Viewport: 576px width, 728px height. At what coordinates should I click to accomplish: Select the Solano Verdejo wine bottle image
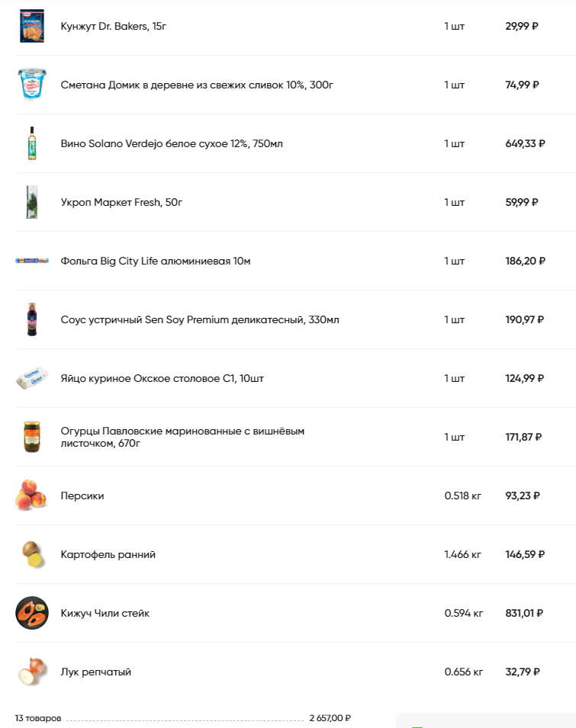click(32, 143)
